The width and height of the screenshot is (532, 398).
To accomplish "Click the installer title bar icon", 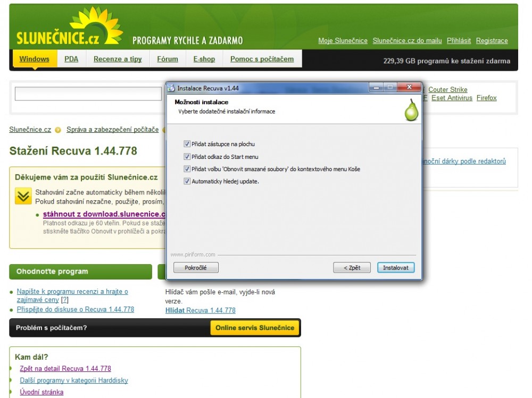I will (x=171, y=88).
